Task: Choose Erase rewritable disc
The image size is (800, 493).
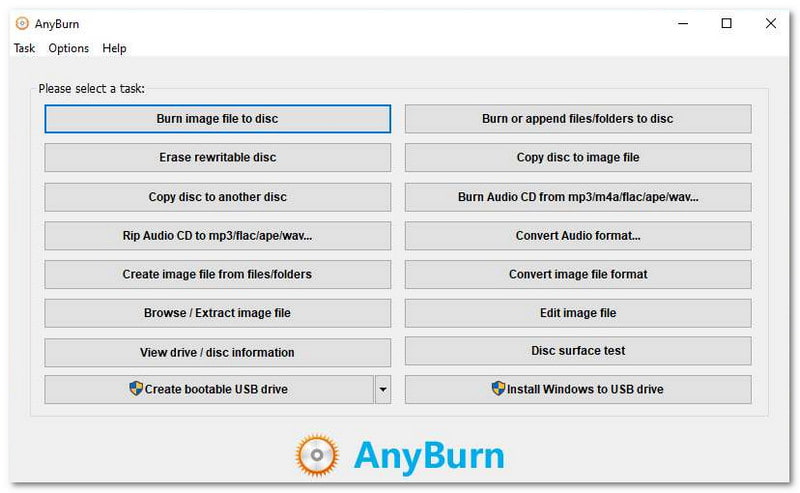Action: tap(217, 157)
